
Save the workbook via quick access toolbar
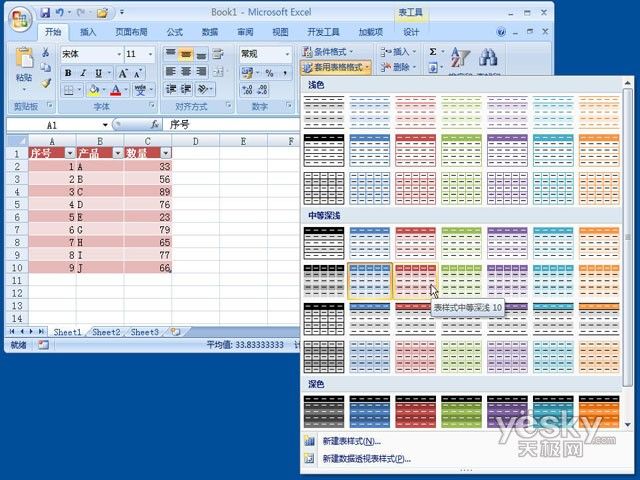[45, 13]
